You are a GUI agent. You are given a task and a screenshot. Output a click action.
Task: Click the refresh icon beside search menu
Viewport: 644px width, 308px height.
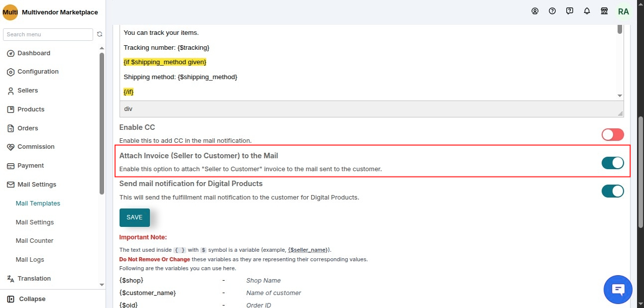tap(100, 34)
